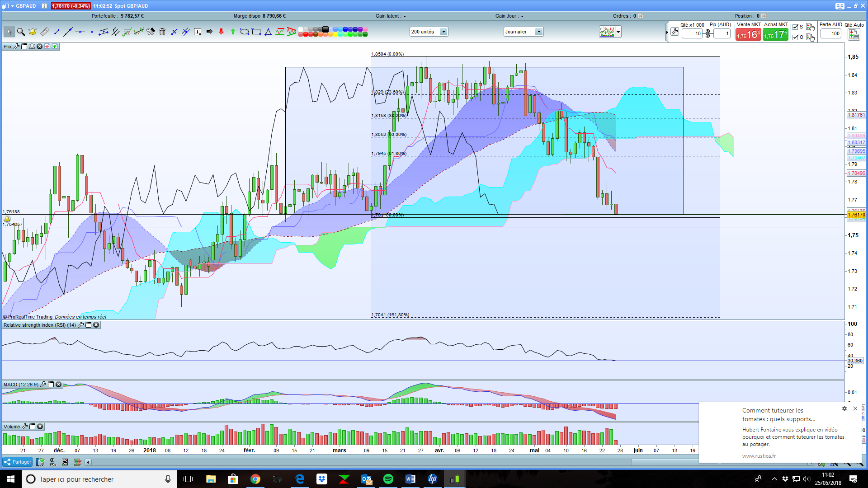Select the text annotation tool

[x=198, y=32]
